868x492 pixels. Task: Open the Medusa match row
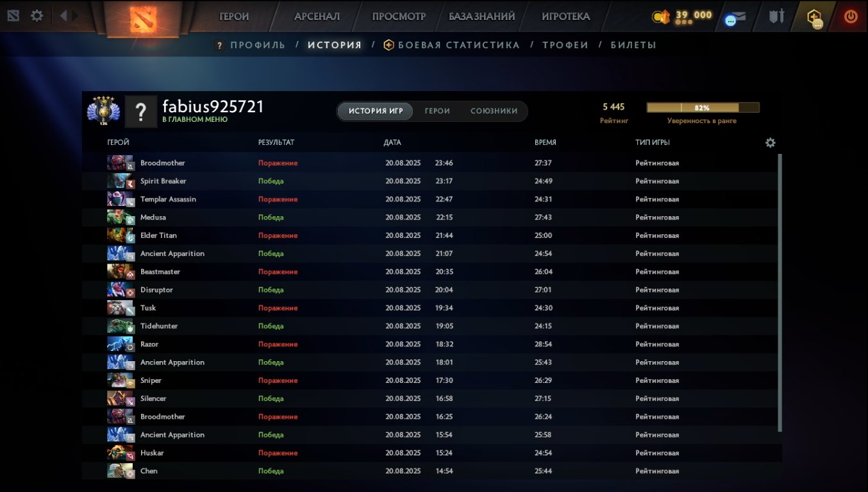(x=432, y=217)
